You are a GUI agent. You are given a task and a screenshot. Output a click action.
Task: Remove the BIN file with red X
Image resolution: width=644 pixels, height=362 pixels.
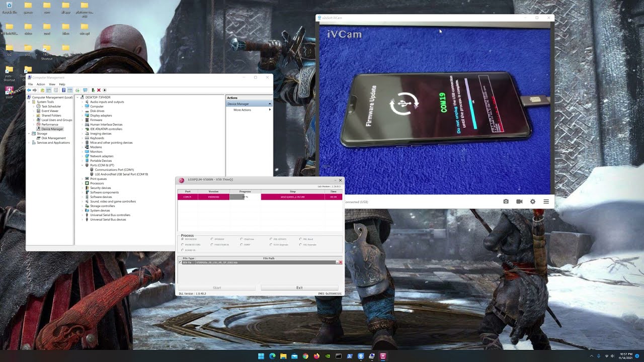coord(341,262)
